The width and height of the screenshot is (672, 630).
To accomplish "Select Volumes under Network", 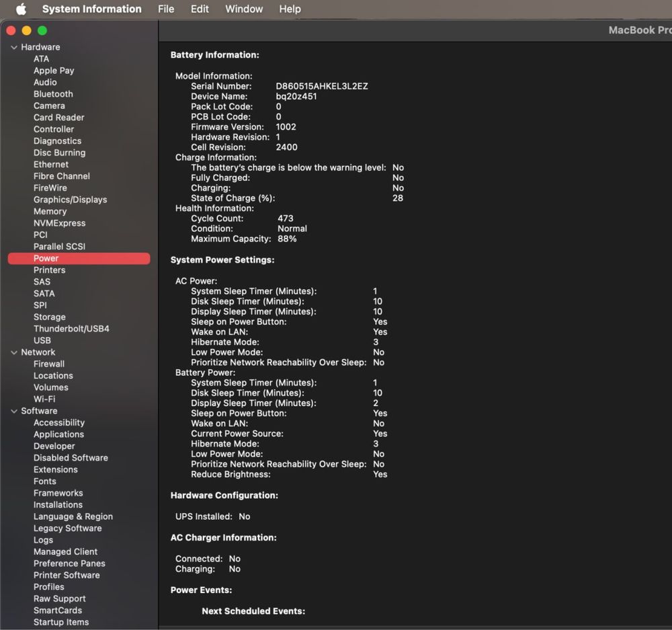I will tap(51, 387).
